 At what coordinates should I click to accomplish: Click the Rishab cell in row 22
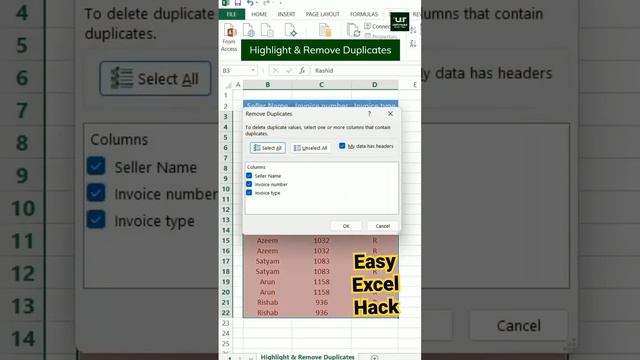(x=267, y=313)
